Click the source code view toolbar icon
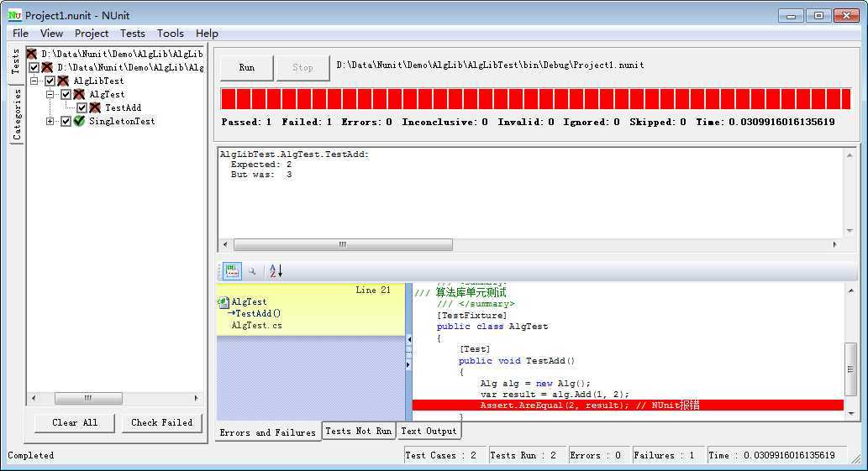Screen dimensions: 868x471 tap(232, 271)
